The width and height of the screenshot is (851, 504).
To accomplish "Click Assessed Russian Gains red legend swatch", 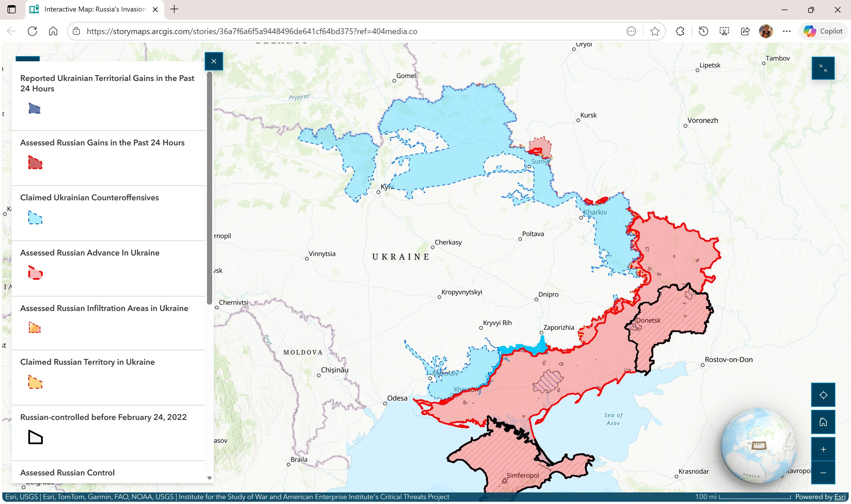I will pyautogui.click(x=35, y=163).
